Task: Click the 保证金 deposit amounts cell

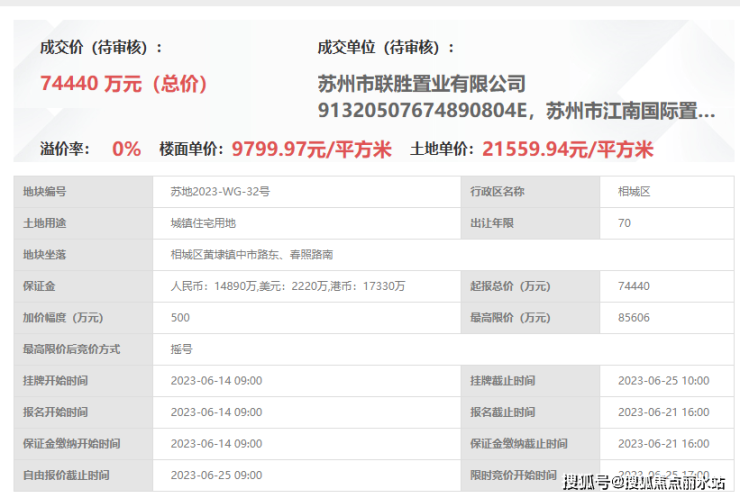Action: (x=306, y=286)
